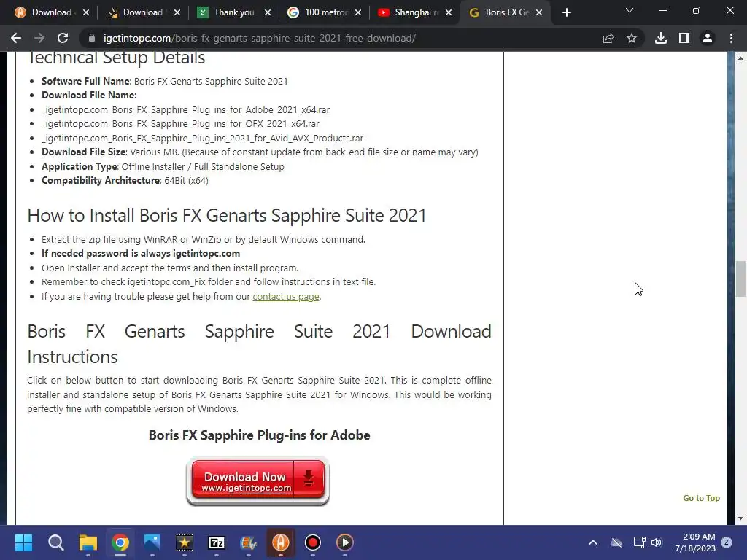
Task: Click the padlock site info icon
Action: 92,38
